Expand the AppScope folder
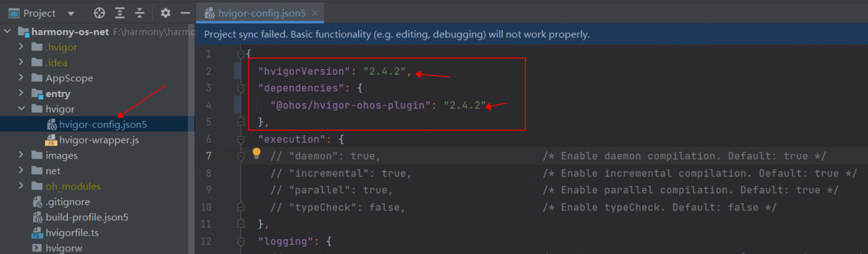868x254 pixels. click(21, 78)
